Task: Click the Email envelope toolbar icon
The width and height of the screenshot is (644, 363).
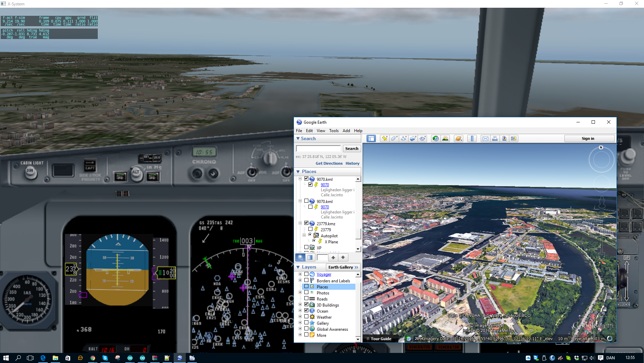Action: [485, 138]
